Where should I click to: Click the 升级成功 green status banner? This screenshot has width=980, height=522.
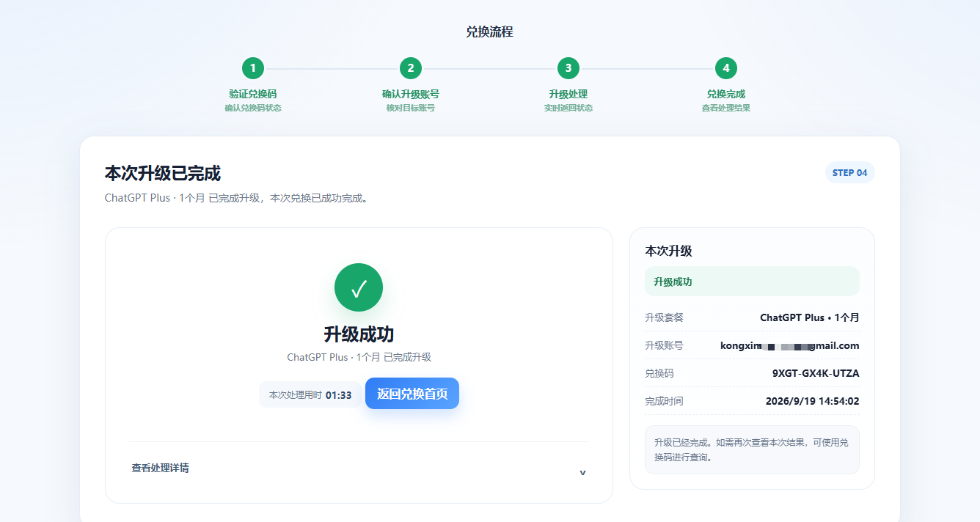[x=752, y=282]
